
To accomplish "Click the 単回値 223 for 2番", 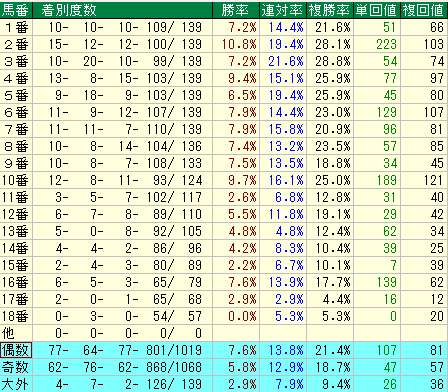I will 386,44.
